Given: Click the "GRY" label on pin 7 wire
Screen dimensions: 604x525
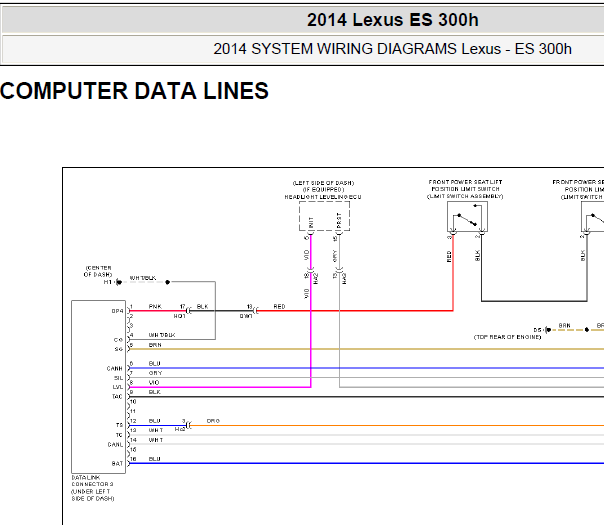Looking at the screenshot, I should click(156, 373).
